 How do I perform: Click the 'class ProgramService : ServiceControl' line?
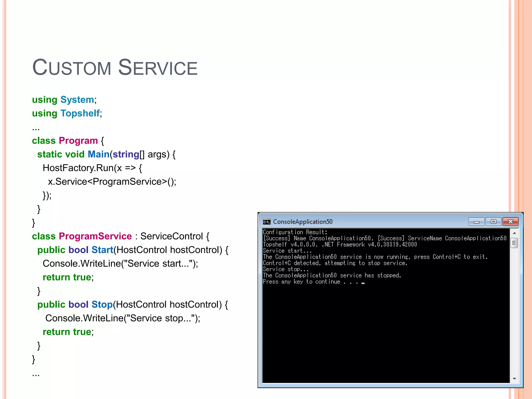pos(121,236)
